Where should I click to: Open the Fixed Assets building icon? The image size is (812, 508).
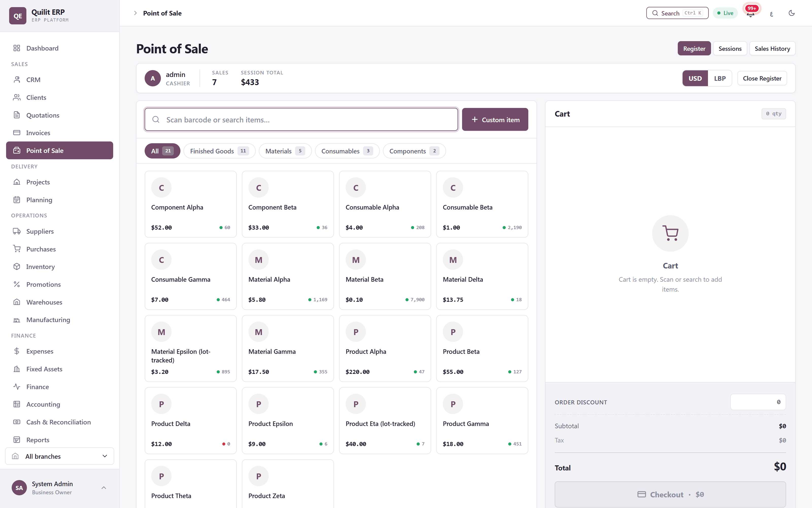click(17, 369)
